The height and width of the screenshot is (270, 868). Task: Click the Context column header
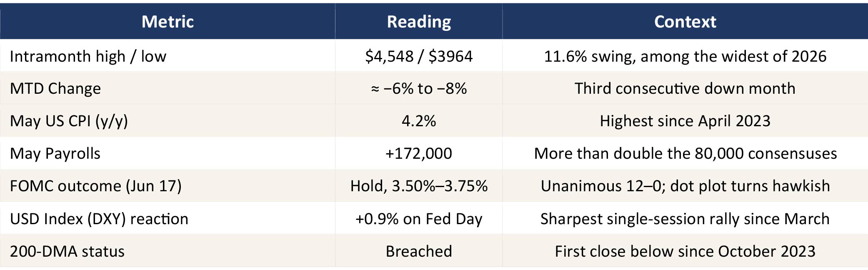tap(685, 22)
